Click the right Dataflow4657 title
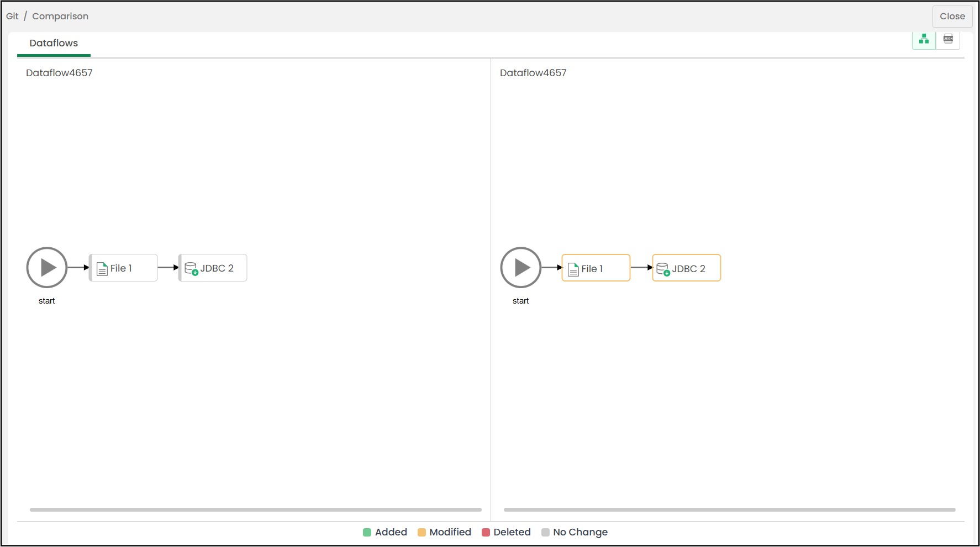 [x=533, y=73]
